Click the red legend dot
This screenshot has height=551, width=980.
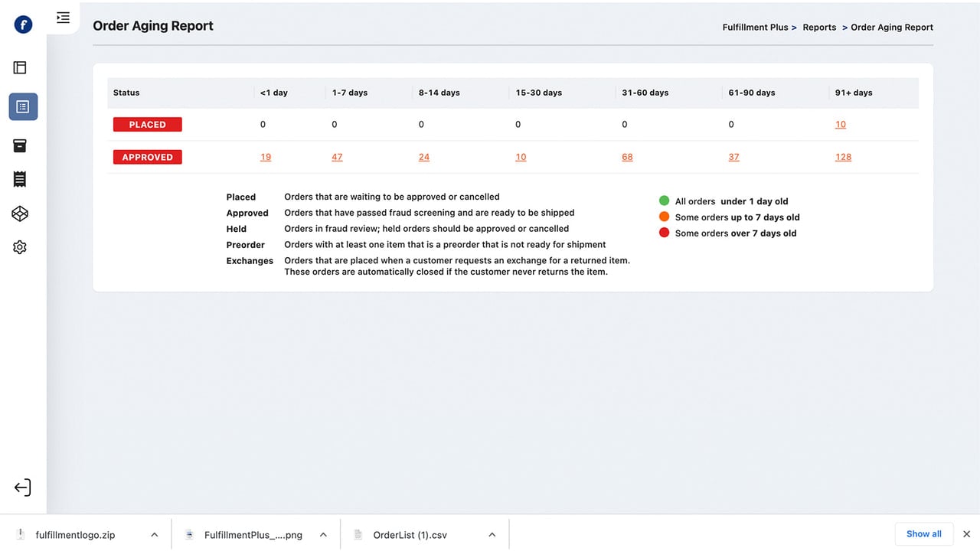[664, 233]
